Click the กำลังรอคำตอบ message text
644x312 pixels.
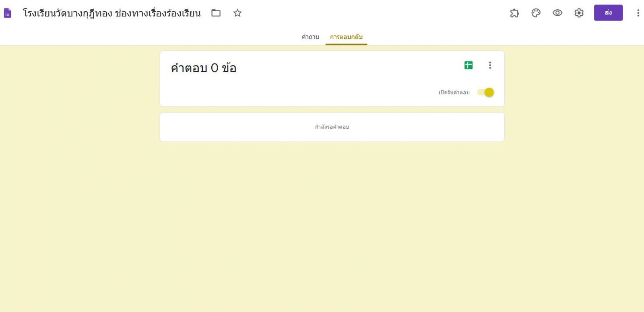(x=332, y=127)
